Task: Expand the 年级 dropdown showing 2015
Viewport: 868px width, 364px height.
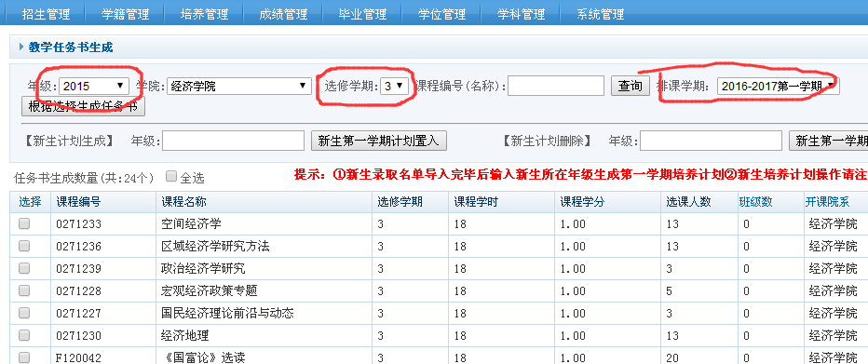Action: (x=93, y=86)
